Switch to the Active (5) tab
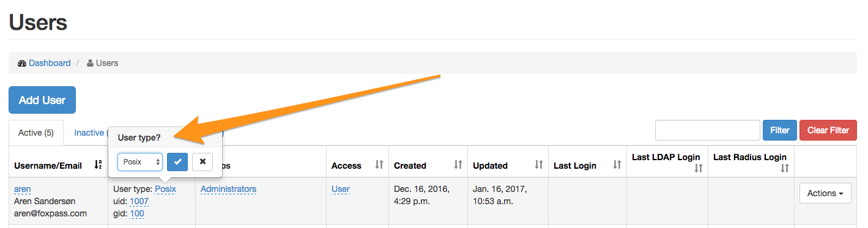 click(36, 133)
